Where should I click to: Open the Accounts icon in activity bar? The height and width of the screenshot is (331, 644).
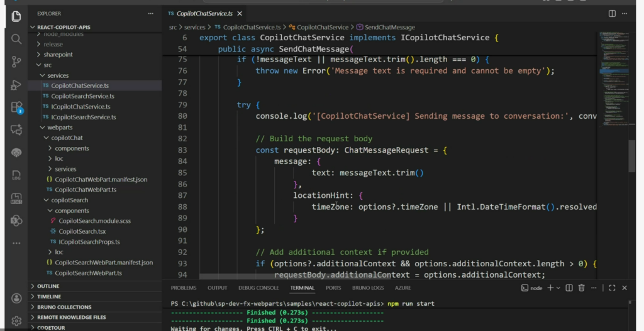[x=16, y=298]
